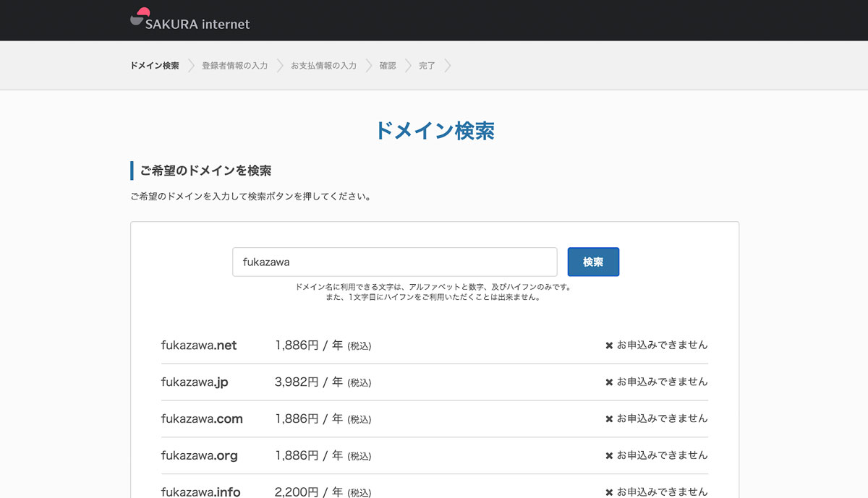Click the x icon beside fukazawa.com status
The height and width of the screenshot is (498, 868).
(609, 419)
